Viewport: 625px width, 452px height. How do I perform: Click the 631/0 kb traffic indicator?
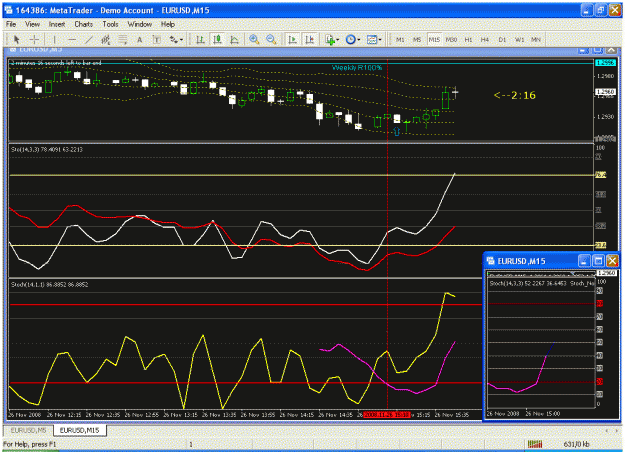(576, 444)
